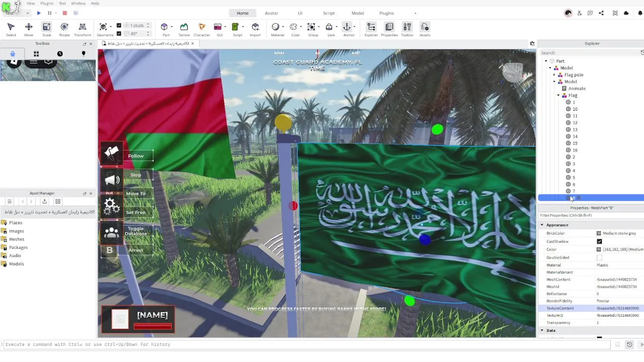Viewport: 644px width, 362px height.
Task: Expand the Material dropdown arrow
Action: (283, 27)
